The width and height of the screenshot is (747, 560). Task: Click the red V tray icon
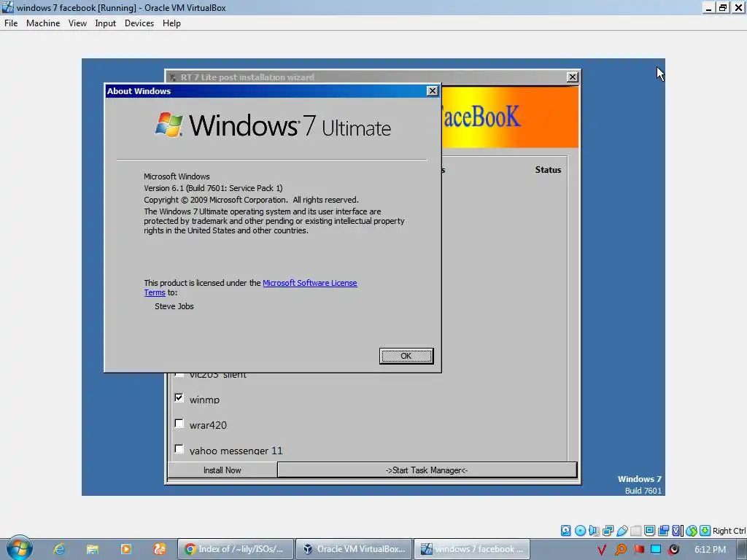[602, 550]
